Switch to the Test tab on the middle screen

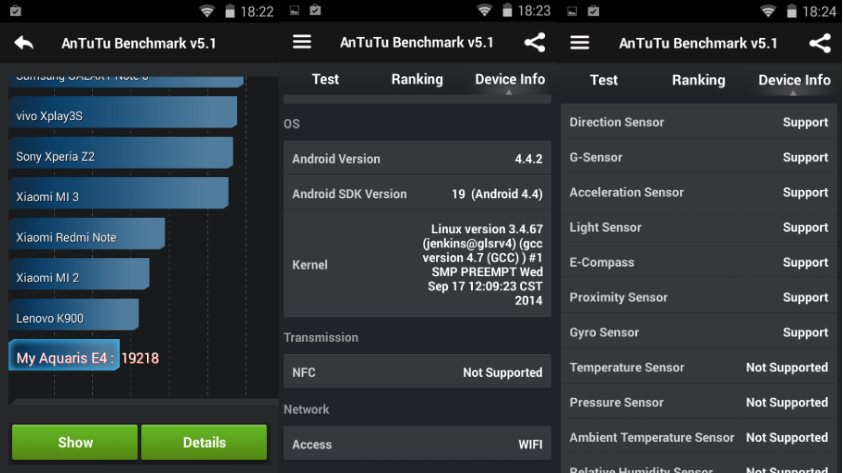[x=325, y=80]
